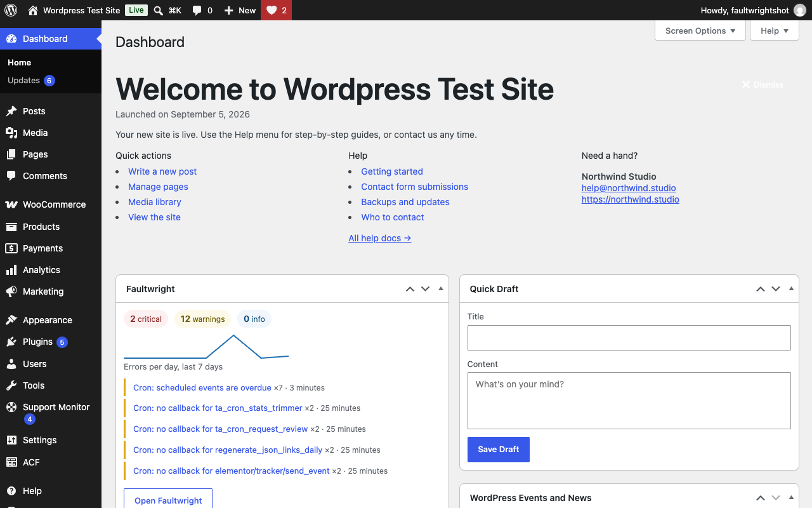Click the View the site link
Image resolution: width=812 pixels, height=508 pixels.
pos(154,217)
